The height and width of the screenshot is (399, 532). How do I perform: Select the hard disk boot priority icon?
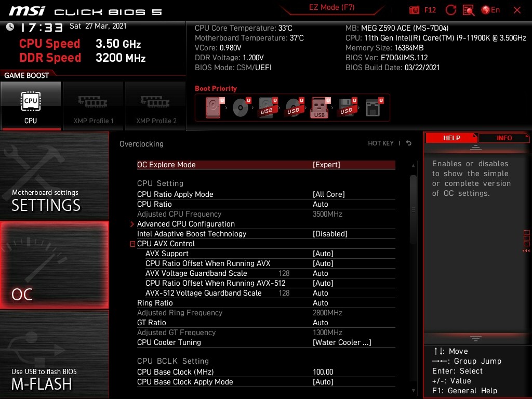tap(213, 108)
